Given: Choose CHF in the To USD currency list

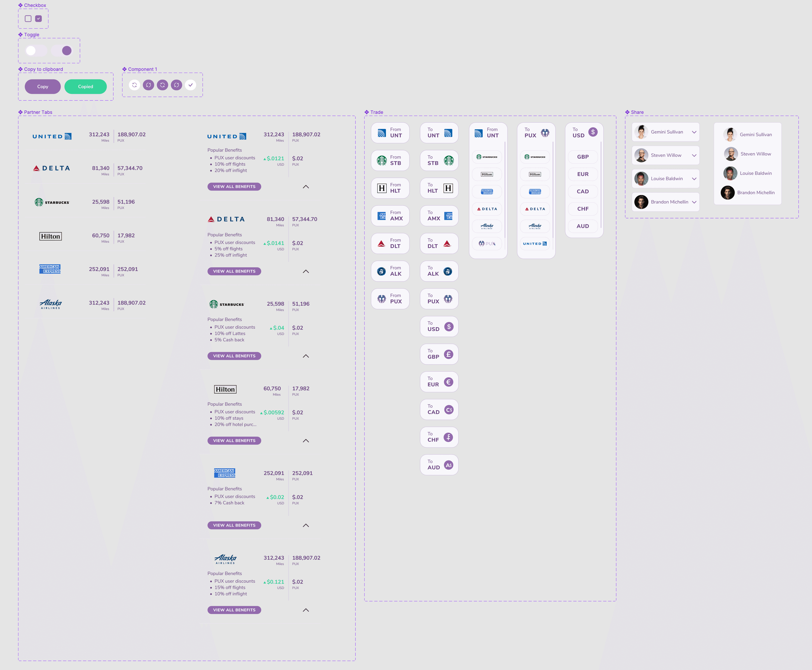Looking at the screenshot, I should click(x=583, y=209).
